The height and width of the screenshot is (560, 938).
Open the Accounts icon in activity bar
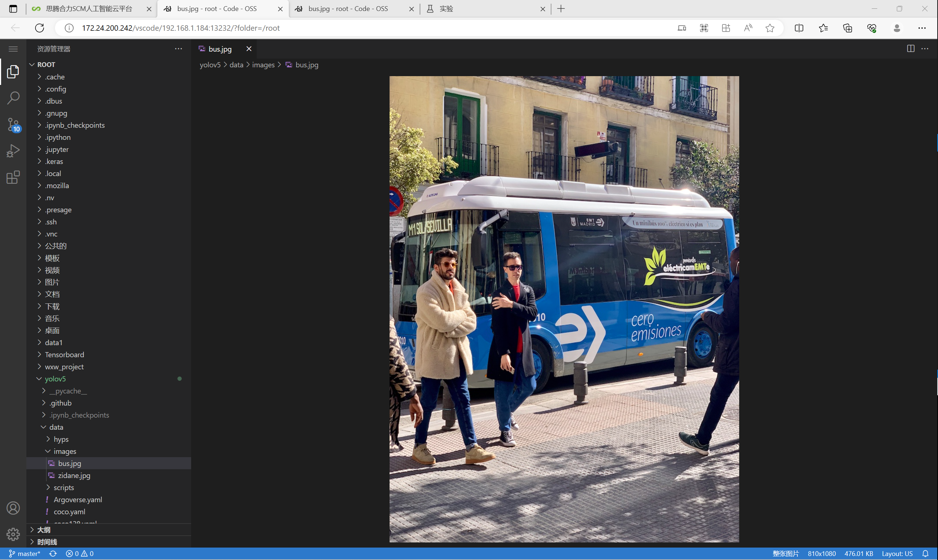(x=13, y=508)
